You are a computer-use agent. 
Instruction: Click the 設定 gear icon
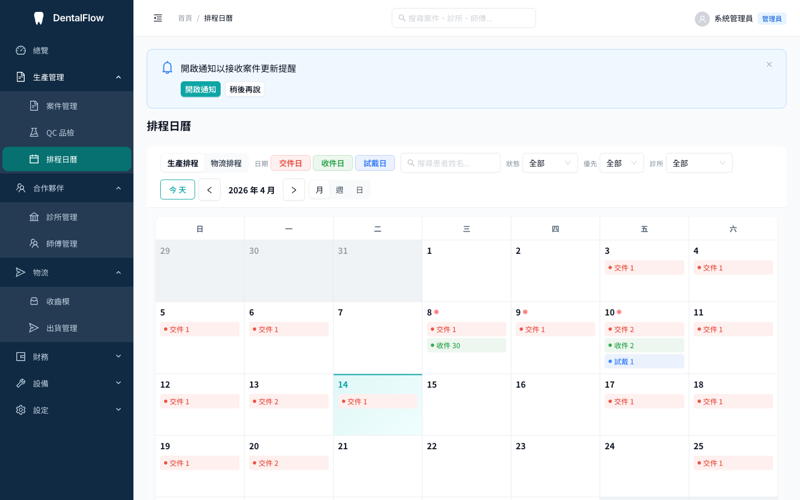point(20,410)
